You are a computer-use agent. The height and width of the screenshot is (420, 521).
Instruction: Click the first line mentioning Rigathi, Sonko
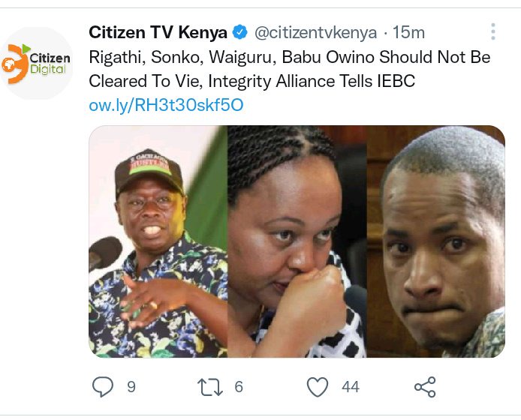tap(290, 57)
